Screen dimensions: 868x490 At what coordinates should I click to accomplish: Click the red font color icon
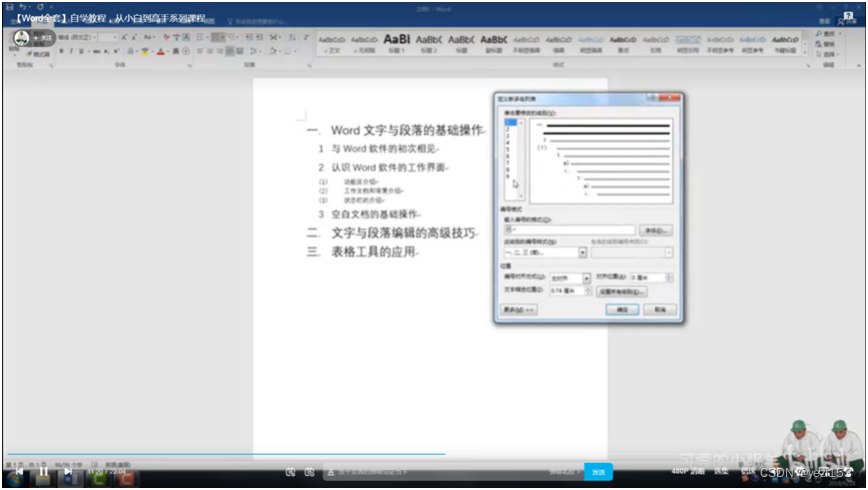coord(161,51)
